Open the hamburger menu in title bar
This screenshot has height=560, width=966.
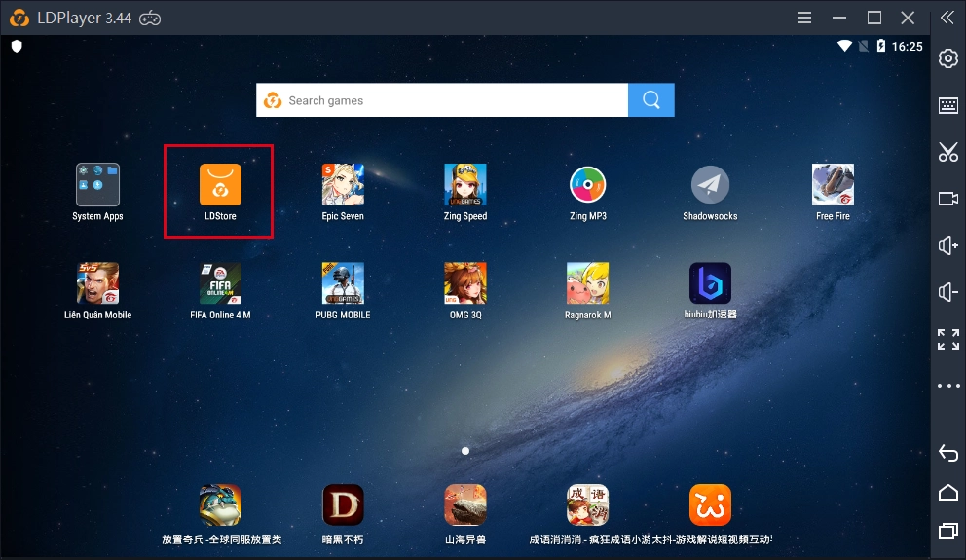pos(804,18)
